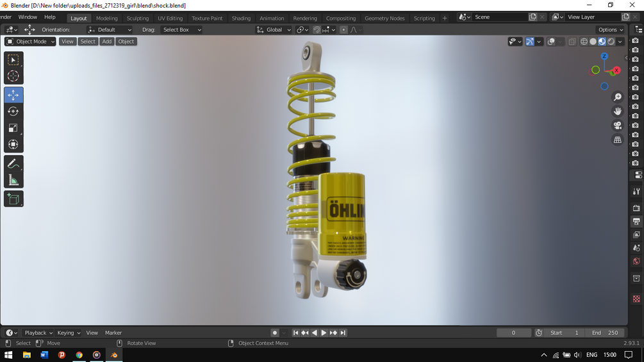Open the object visibility and selectability dropdown
Screen dimensions: 644x362
515,42
